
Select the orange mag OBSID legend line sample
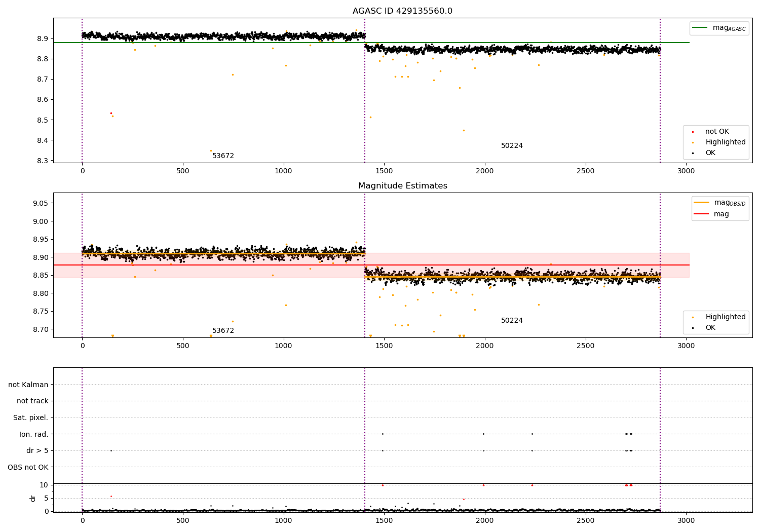click(x=701, y=203)
